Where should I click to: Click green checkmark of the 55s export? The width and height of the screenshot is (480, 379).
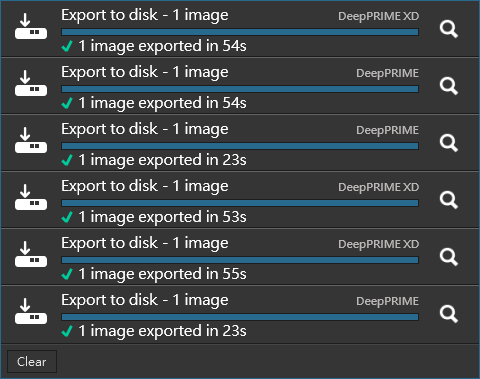pos(67,274)
